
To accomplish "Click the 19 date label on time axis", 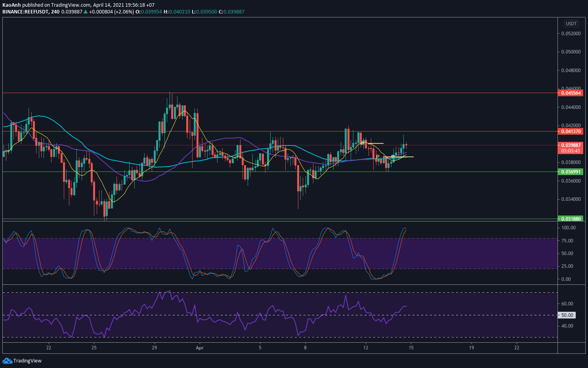I will [x=472, y=348].
